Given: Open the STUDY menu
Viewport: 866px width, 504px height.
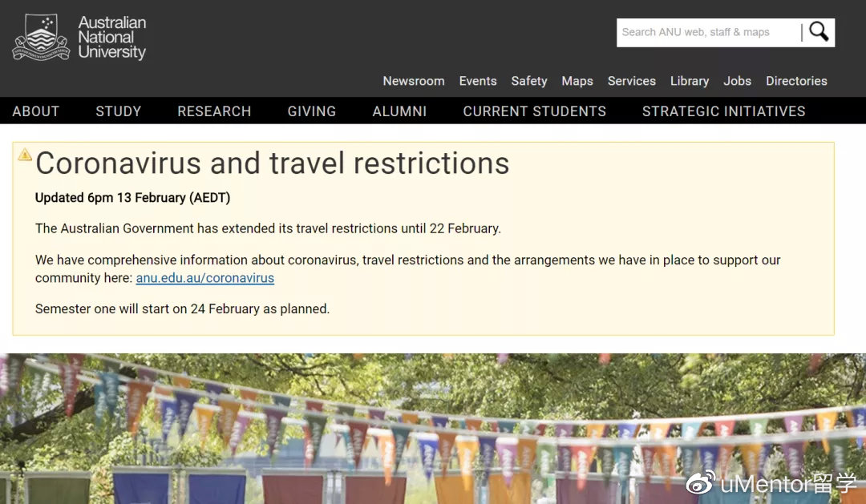Looking at the screenshot, I should 118,111.
